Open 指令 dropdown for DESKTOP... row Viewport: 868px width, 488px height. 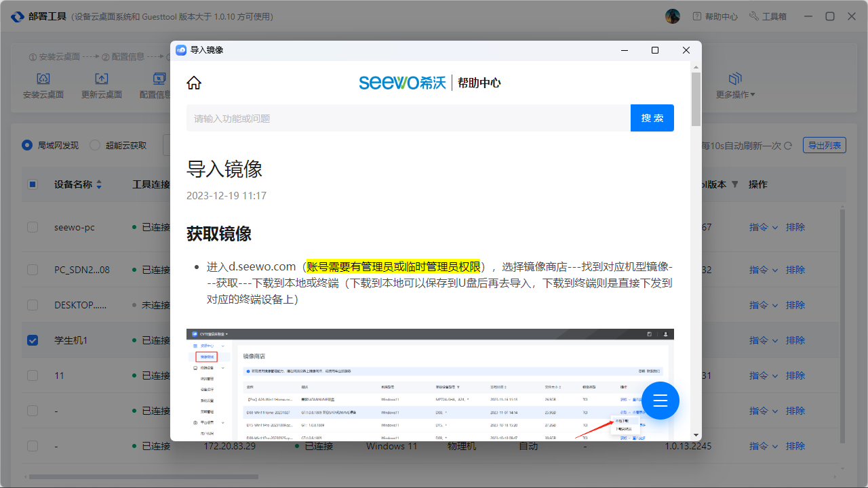click(764, 305)
